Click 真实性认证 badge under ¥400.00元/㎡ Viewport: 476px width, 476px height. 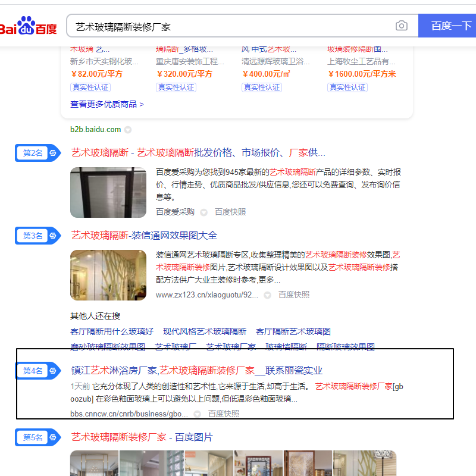click(x=262, y=87)
